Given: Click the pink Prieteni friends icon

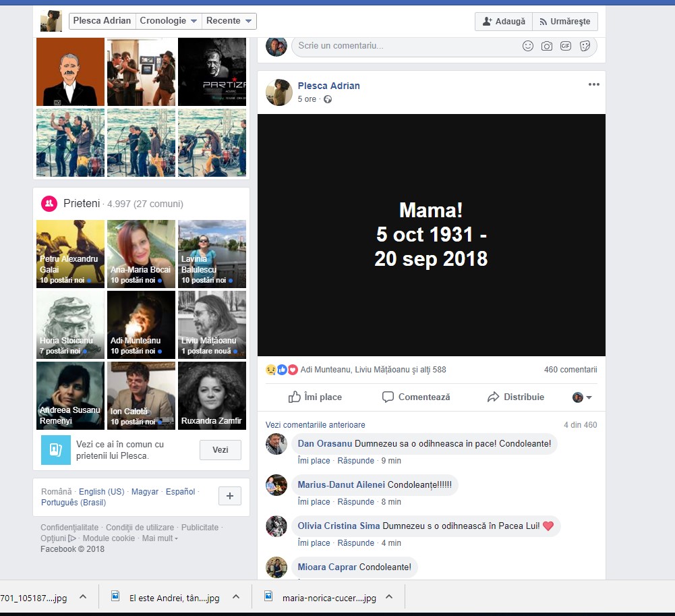Looking at the screenshot, I should pos(49,203).
